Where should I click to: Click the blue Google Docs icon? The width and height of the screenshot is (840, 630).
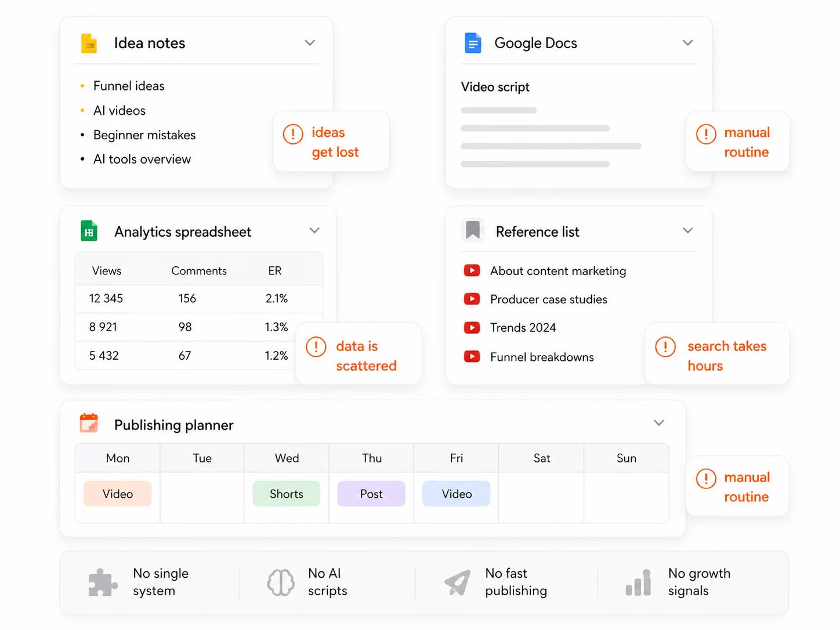(x=473, y=44)
